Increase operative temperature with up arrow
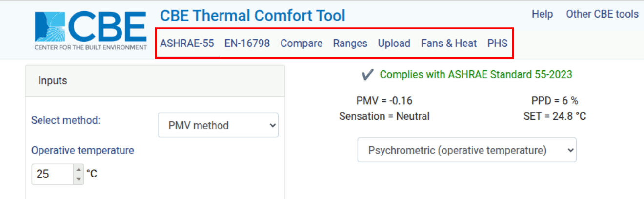The image size is (644, 199). (x=79, y=169)
